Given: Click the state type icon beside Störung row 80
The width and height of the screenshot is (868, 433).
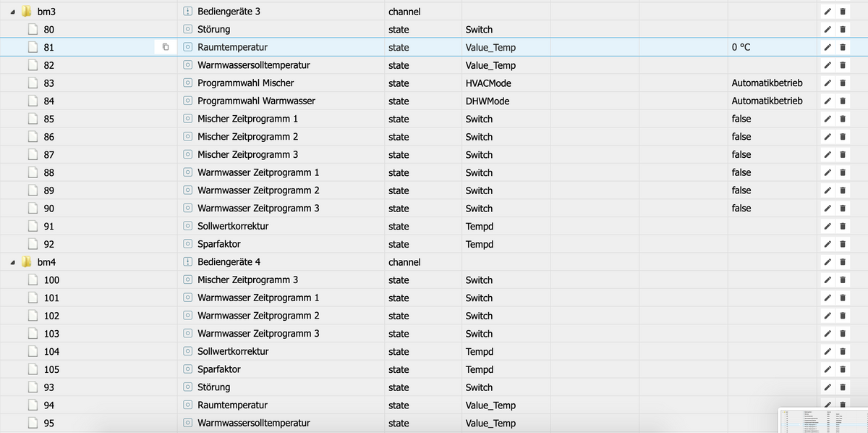Looking at the screenshot, I should (x=187, y=30).
